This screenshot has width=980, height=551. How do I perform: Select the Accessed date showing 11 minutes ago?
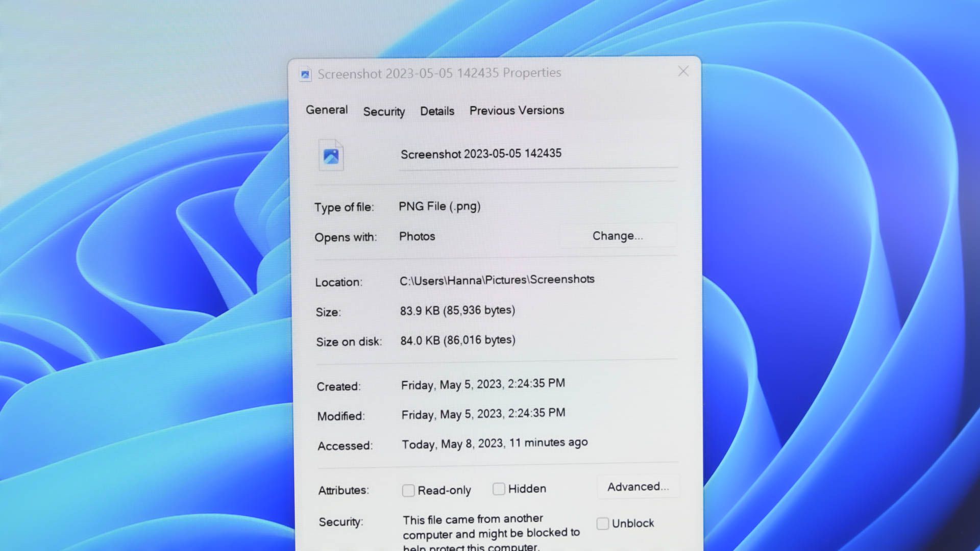click(494, 443)
